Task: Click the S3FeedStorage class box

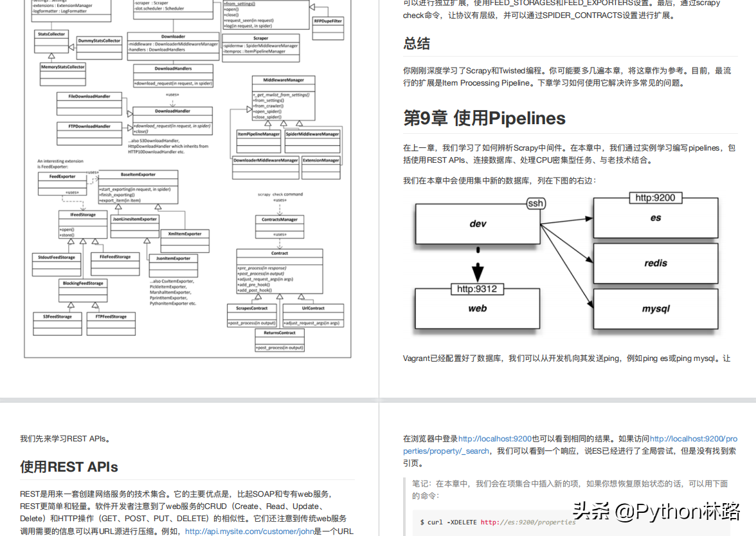Action: (x=57, y=324)
